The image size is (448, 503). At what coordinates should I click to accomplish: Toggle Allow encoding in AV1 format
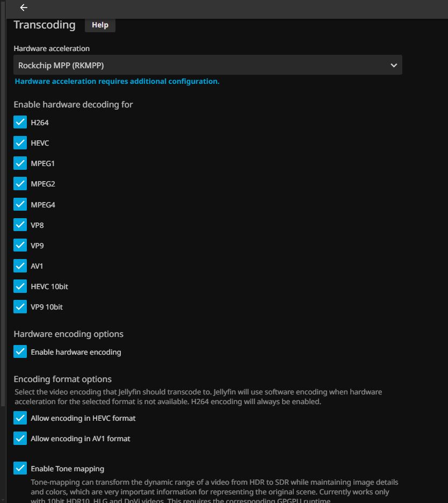[20, 439]
